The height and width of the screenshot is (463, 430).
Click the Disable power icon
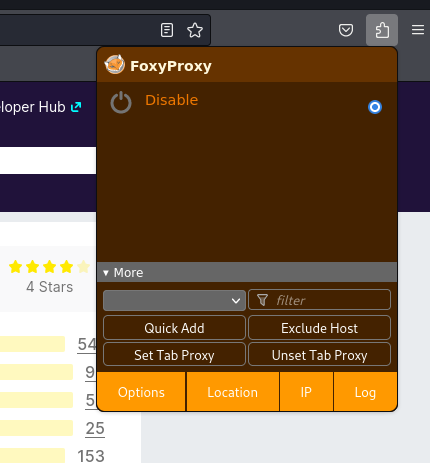[x=121, y=102]
